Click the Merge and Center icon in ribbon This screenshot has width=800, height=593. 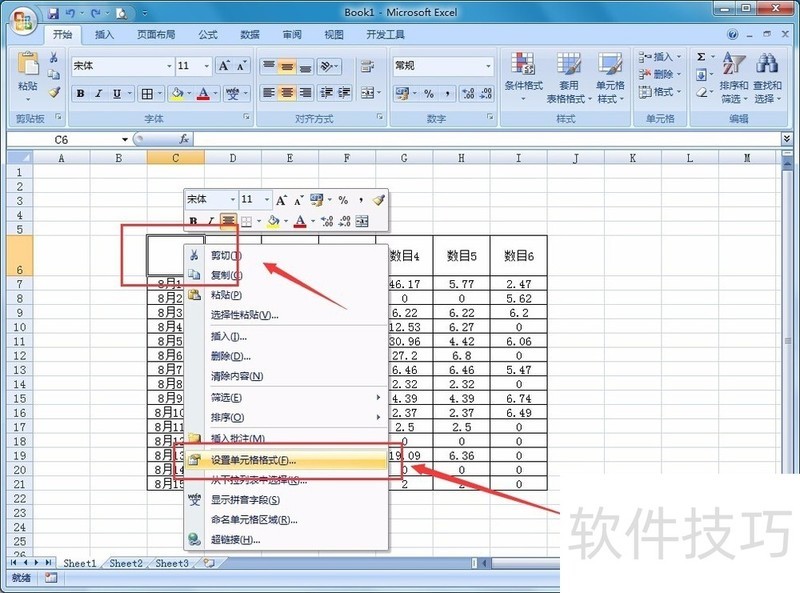tap(367, 93)
